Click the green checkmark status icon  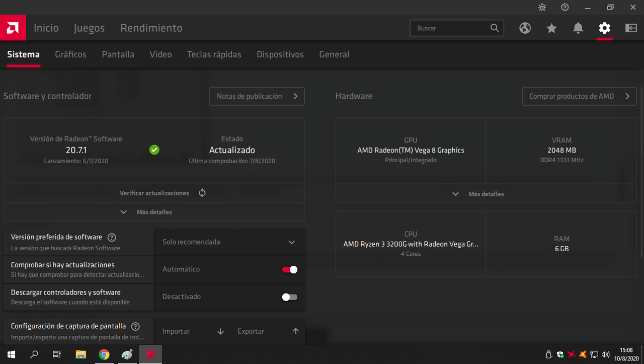pyautogui.click(x=154, y=150)
